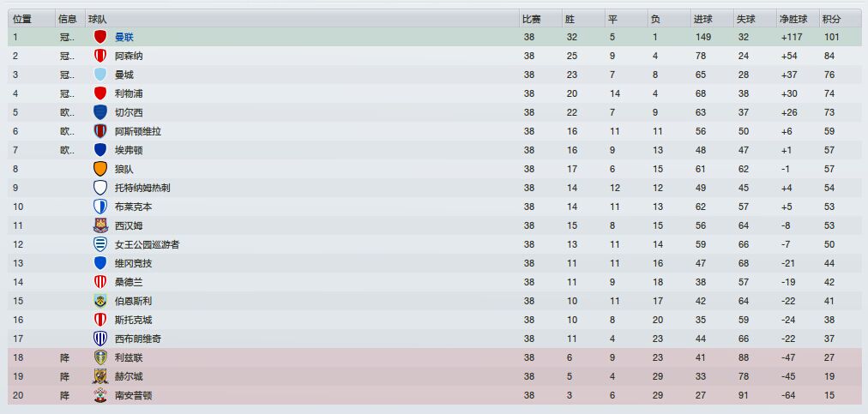Click the 伯恩斯利 club crest
The image size is (868, 414).
[100, 301]
